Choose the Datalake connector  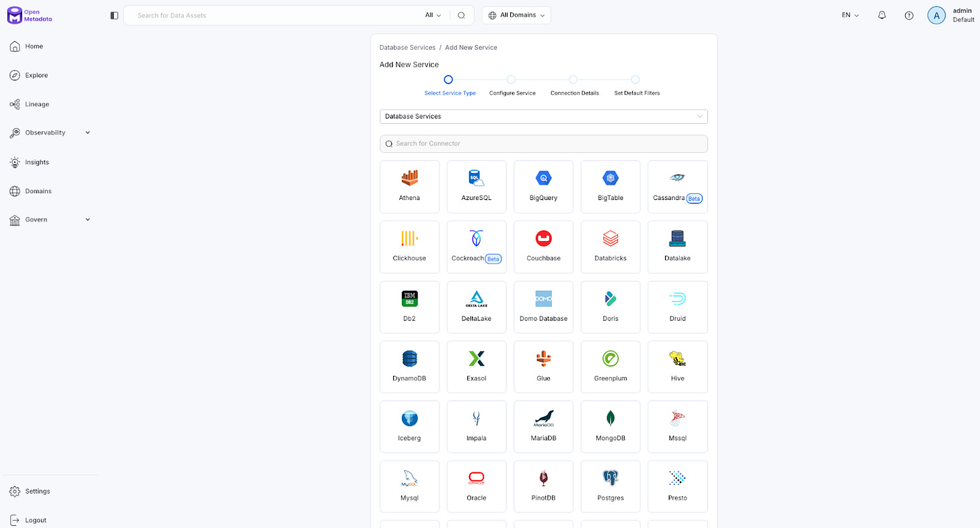click(x=678, y=247)
